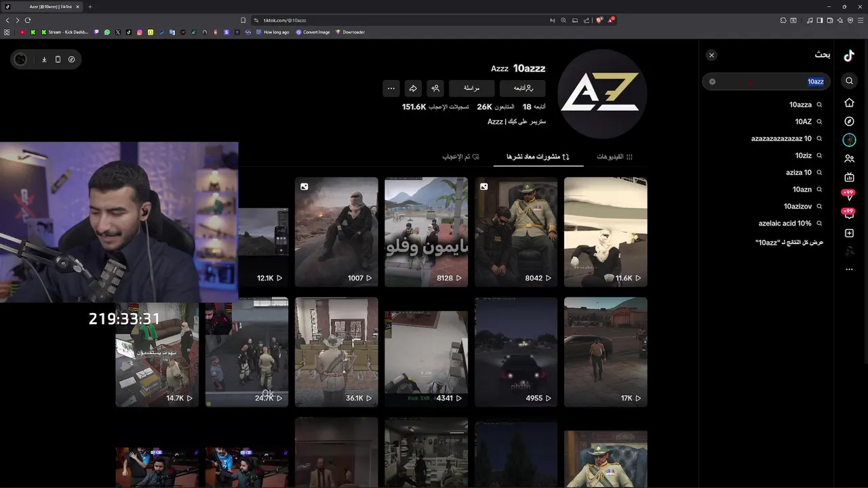
Task: Click the browser back arrow
Action: point(7,20)
